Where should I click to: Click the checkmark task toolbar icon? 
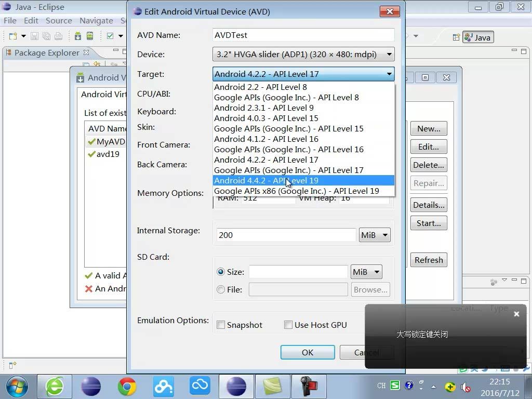coord(110,36)
